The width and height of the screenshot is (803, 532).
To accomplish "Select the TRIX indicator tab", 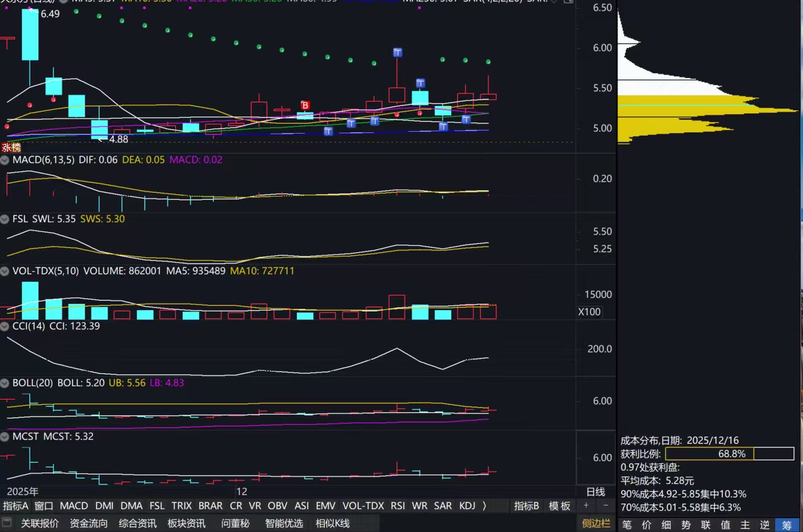I will [x=182, y=506].
